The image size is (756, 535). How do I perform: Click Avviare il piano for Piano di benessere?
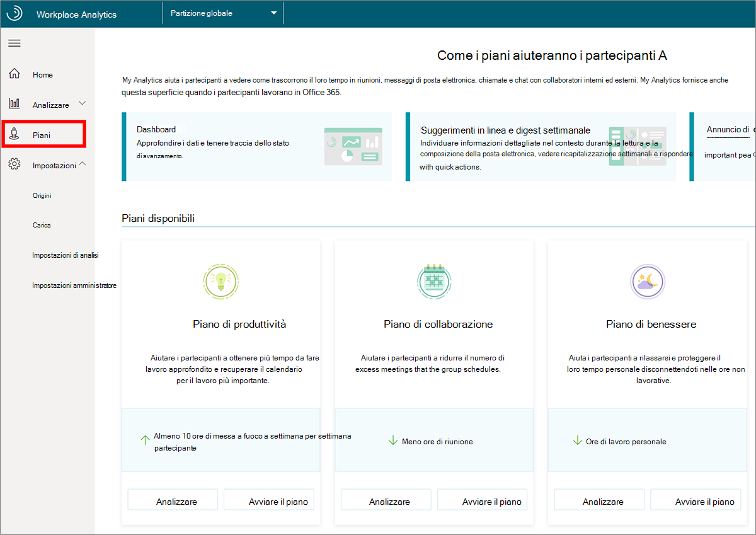coord(696,500)
